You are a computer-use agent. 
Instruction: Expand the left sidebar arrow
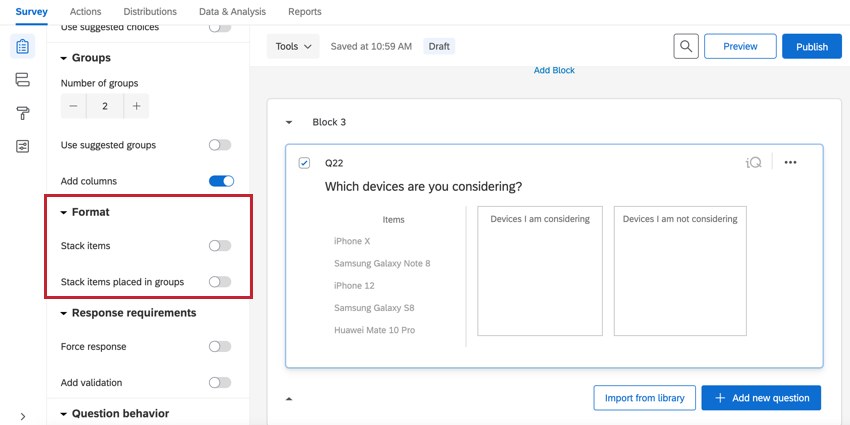[23, 416]
